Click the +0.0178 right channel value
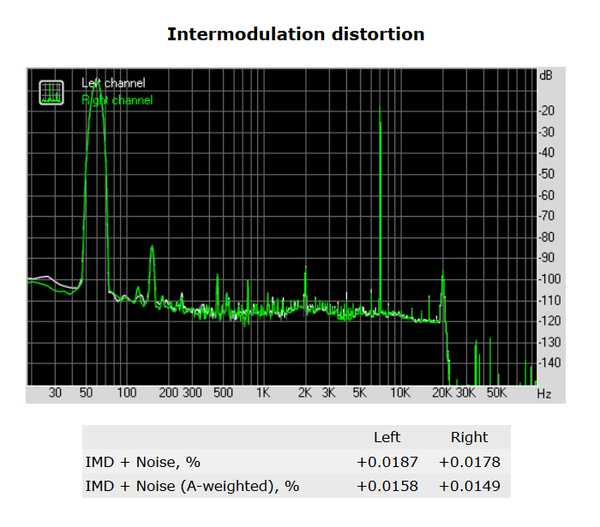 (x=470, y=462)
